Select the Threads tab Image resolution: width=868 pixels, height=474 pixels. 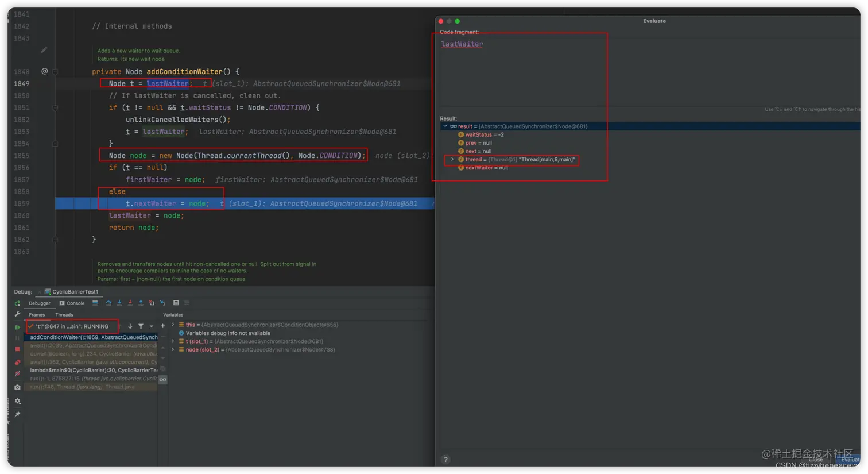tap(64, 315)
